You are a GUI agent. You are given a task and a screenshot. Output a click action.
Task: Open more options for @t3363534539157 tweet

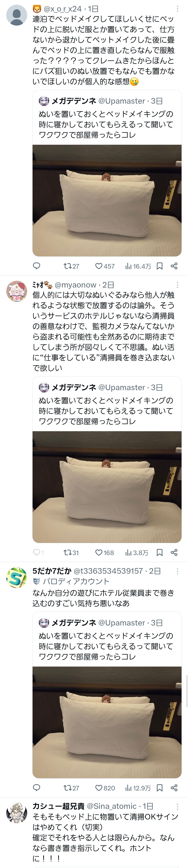(178, 571)
